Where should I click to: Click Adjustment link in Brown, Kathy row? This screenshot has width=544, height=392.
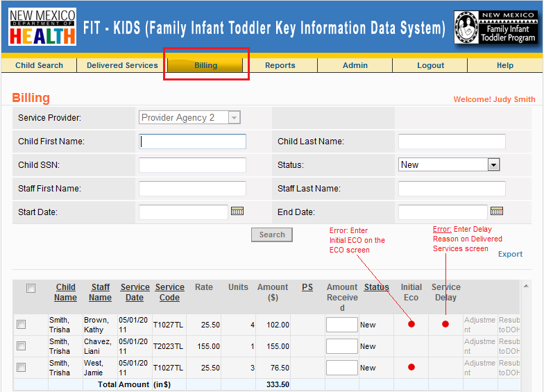pos(480,325)
